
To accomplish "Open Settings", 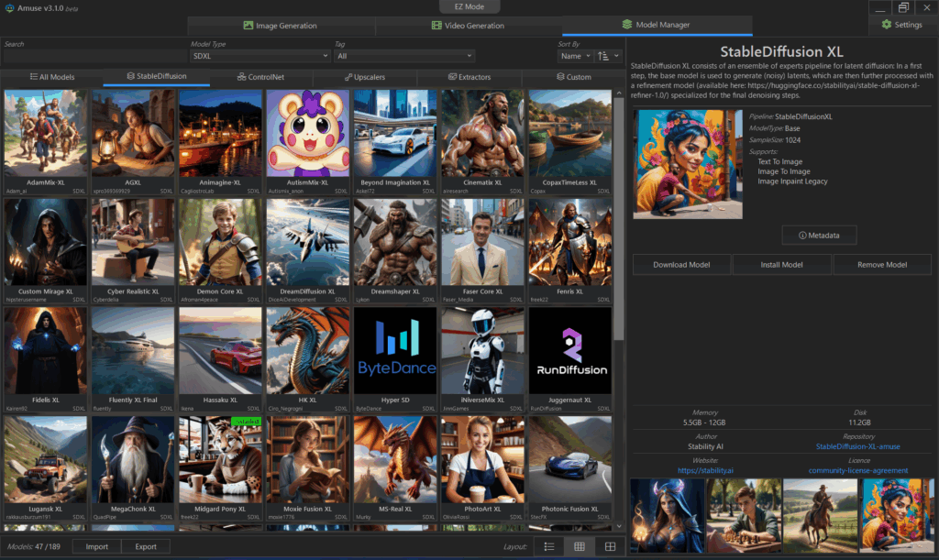I will (x=901, y=25).
